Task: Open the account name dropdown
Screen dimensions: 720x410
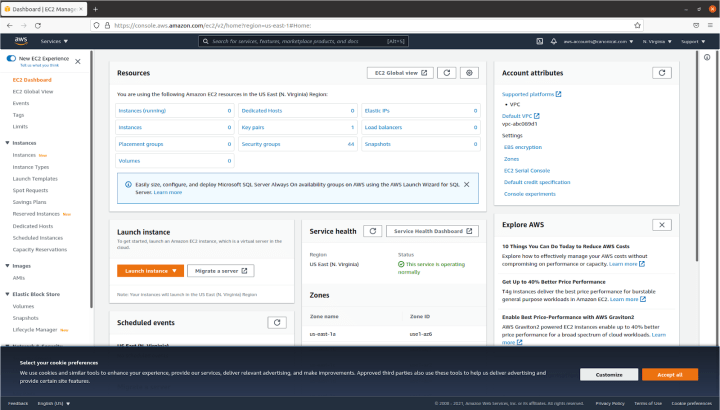Action: (x=598, y=41)
